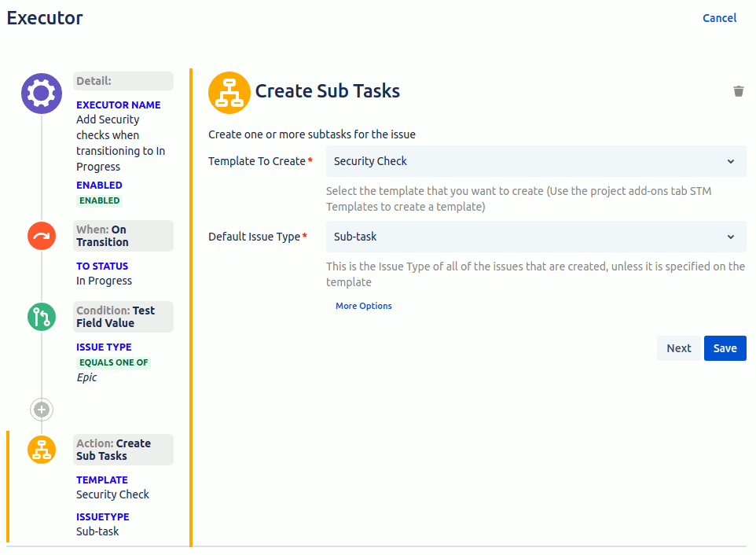Click the Detail panel header
The width and height of the screenshot is (756, 555).
pyautogui.click(x=123, y=80)
